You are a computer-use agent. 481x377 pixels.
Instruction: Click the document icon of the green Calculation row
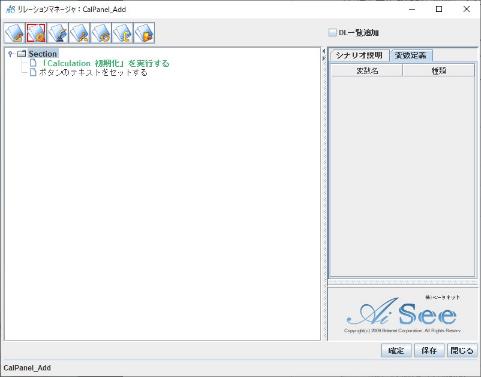tap(33, 63)
